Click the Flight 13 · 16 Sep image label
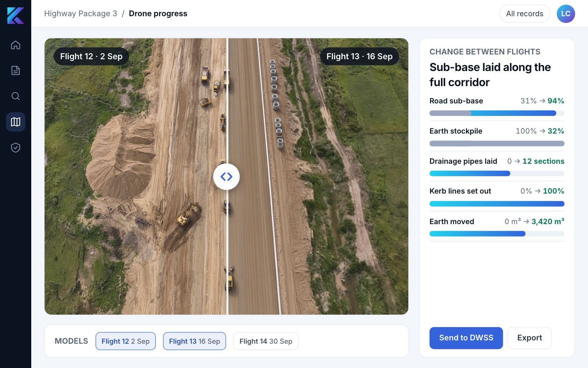 tap(359, 56)
